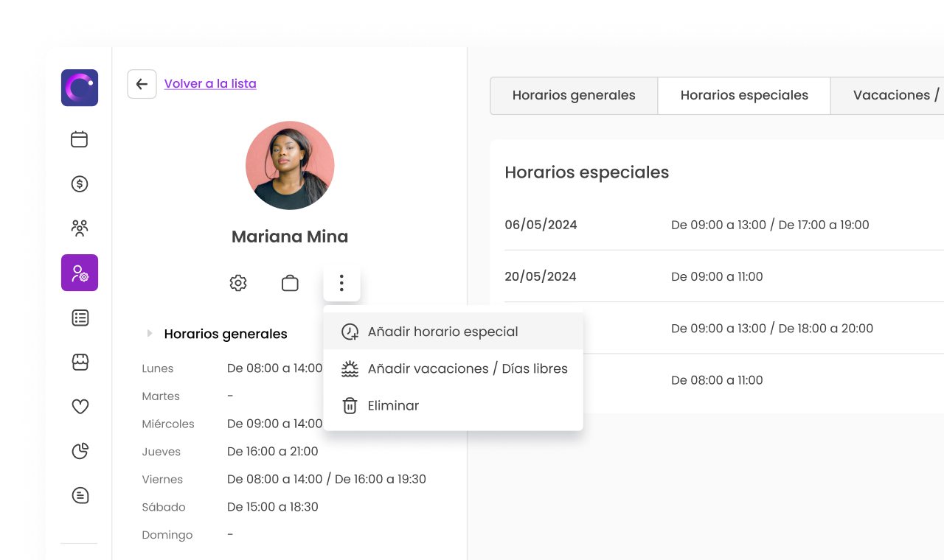944x560 pixels.
Task: Switch to the Vacaciones tab
Action: click(887, 96)
